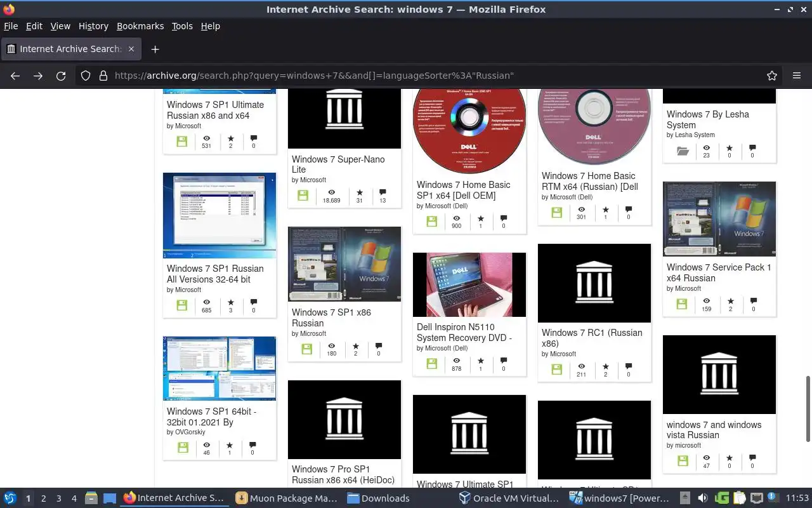Open the Tools menu
This screenshot has height=508, width=812.
[182, 26]
